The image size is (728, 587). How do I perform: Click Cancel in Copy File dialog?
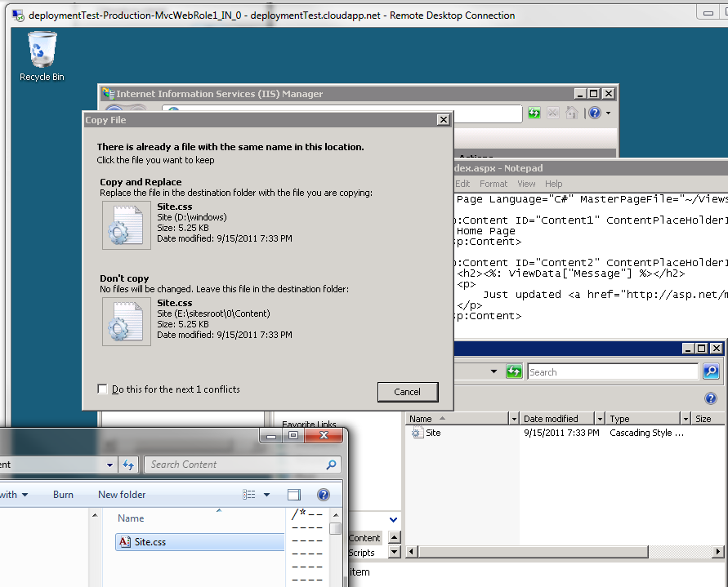point(408,392)
